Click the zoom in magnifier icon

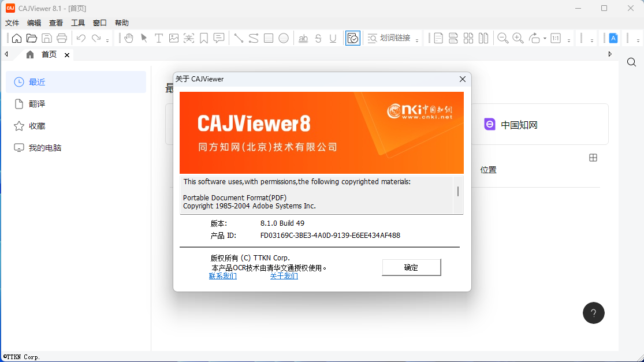point(518,38)
